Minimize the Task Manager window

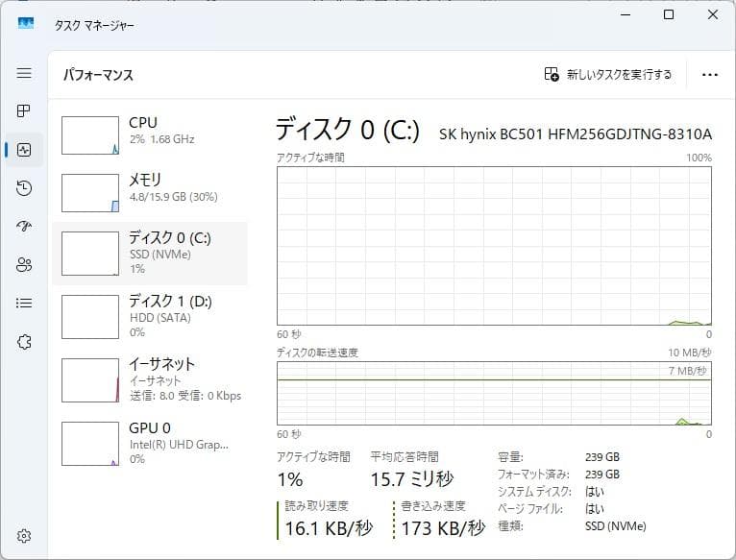pyautogui.click(x=626, y=14)
